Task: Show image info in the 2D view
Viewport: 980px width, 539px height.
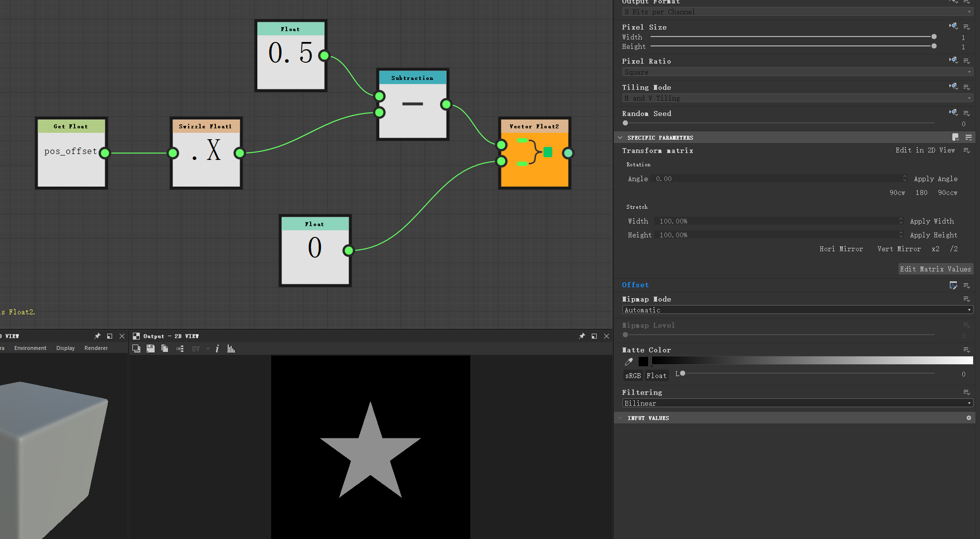Action: pyautogui.click(x=217, y=348)
